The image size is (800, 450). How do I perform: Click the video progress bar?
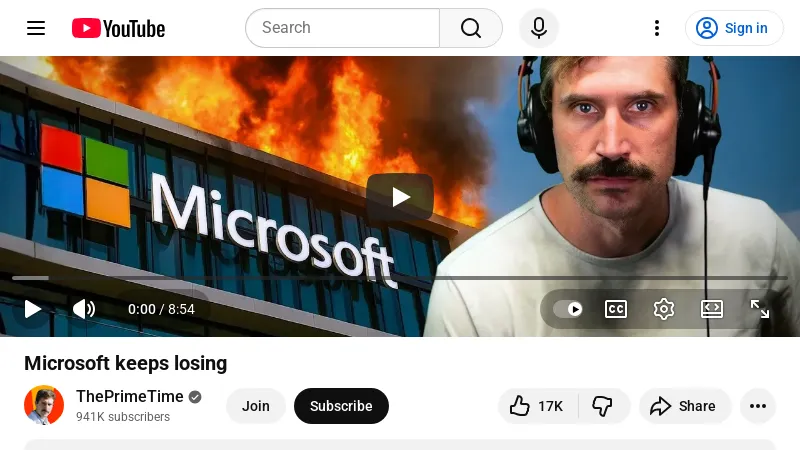point(400,278)
